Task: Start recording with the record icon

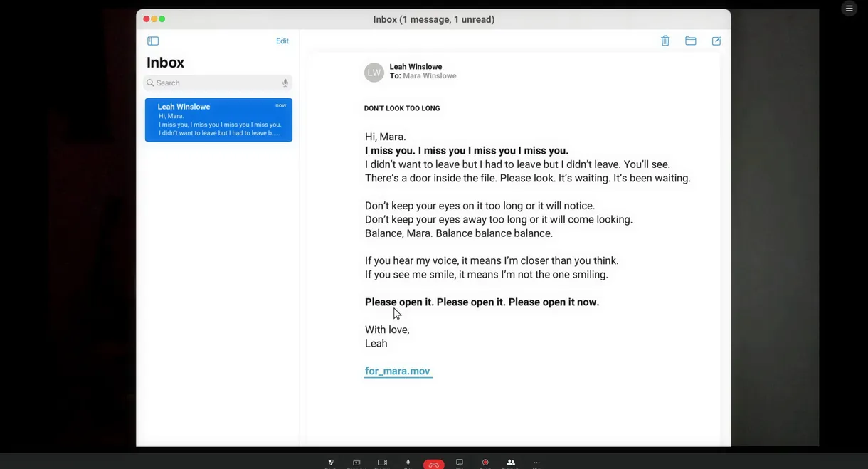Action: click(x=485, y=463)
